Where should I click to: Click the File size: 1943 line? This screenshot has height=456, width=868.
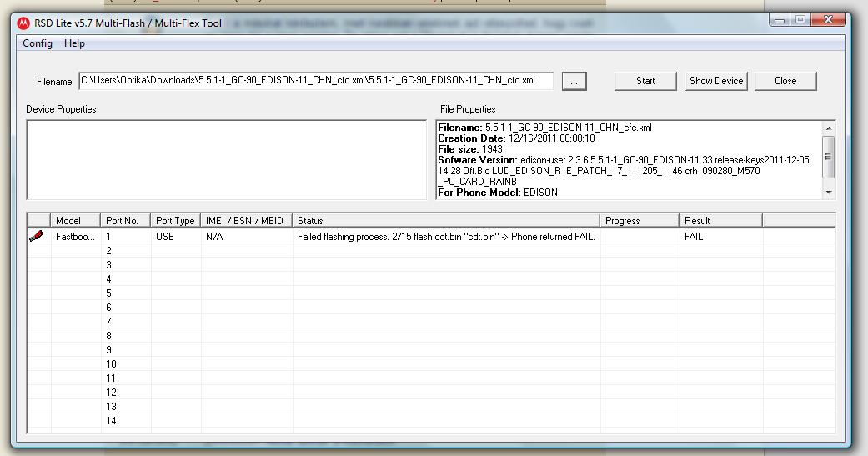[x=470, y=149]
